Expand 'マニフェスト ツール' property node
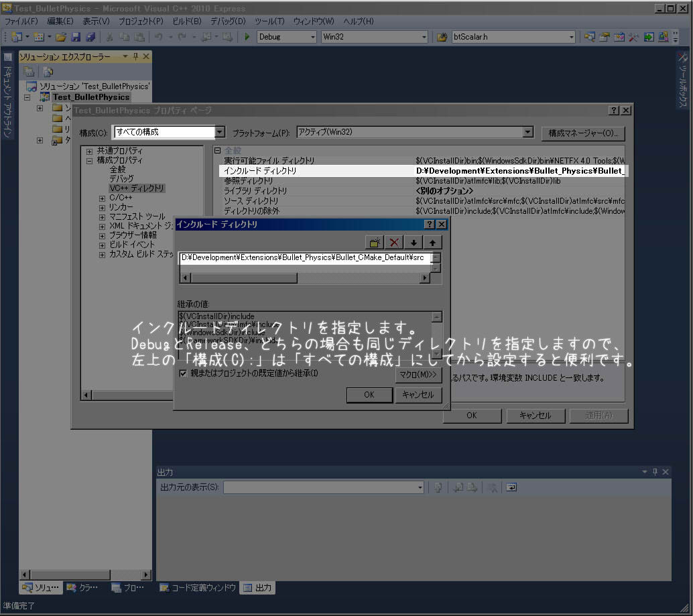 (102, 217)
